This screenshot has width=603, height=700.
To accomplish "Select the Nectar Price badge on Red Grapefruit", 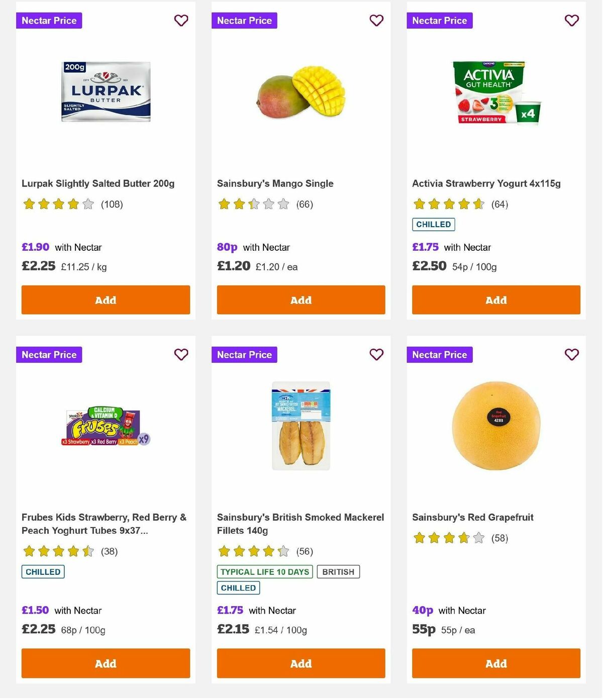I will point(440,354).
